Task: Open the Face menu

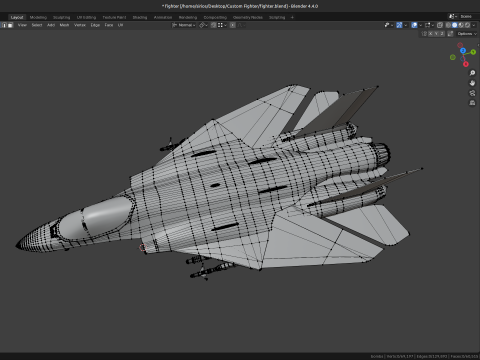Action: click(109, 25)
